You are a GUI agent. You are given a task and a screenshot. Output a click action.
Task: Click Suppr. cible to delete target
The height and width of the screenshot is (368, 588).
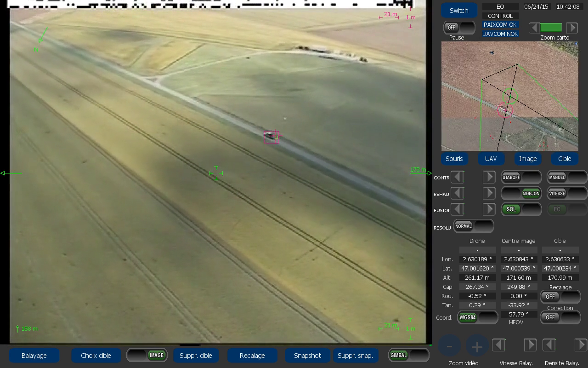(x=196, y=356)
